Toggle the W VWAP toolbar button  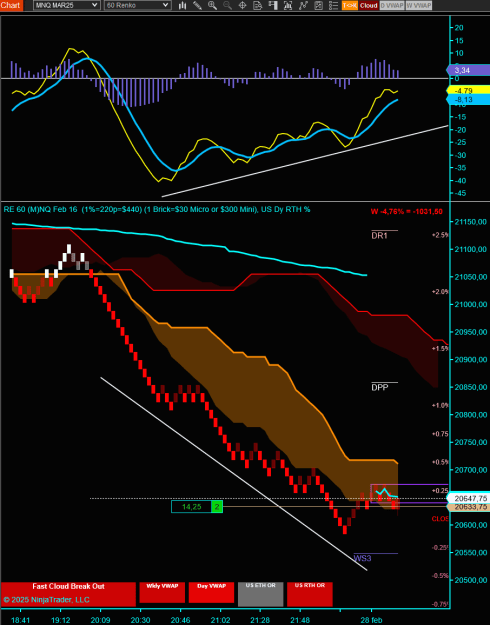click(x=419, y=5)
